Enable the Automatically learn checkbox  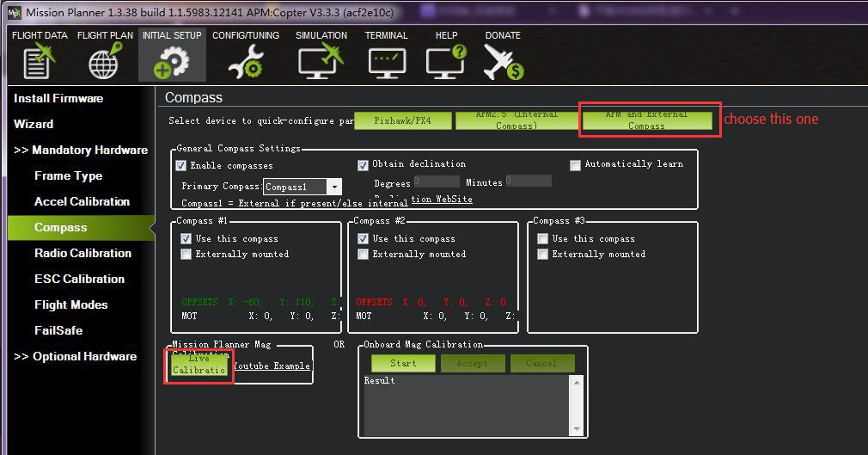tap(576, 165)
